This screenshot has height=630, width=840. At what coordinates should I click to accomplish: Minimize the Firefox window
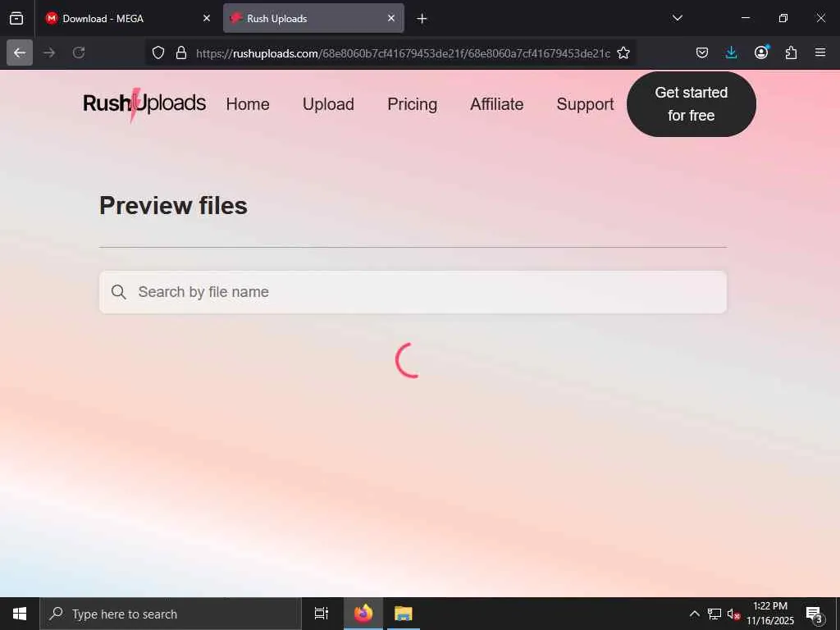pyautogui.click(x=746, y=18)
